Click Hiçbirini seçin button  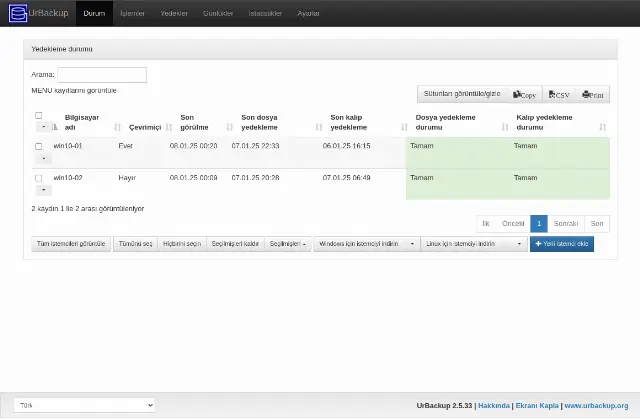[182, 244]
